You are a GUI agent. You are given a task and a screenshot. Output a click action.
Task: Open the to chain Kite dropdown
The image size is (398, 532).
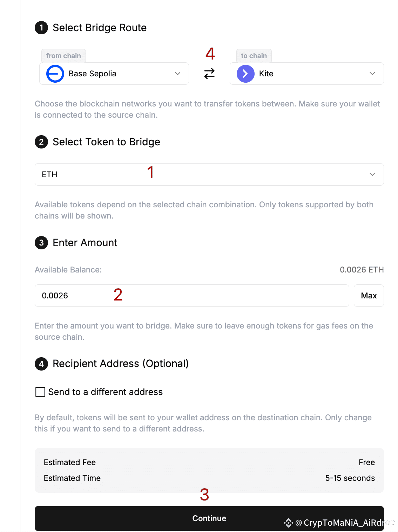(x=307, y=74)
